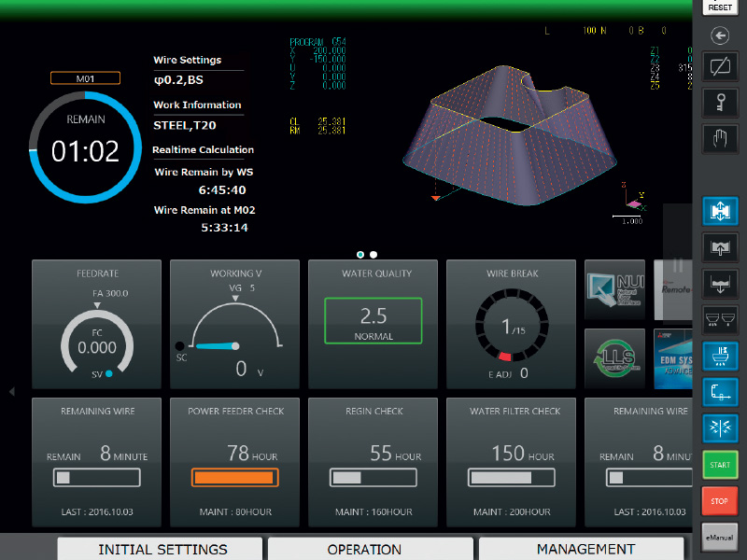Click the WATER FILTER CHECK progress bar
Screen dimensions: 747x560
(x=511, y=478)
